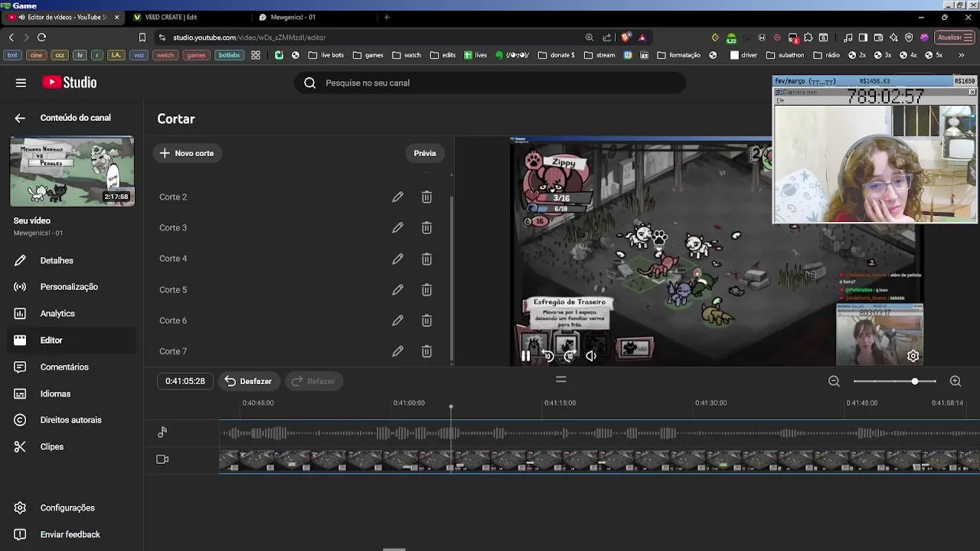The image size is (980, 551).
Task: Go to the YouTube Studio logo home
Action: coord(70,83)
